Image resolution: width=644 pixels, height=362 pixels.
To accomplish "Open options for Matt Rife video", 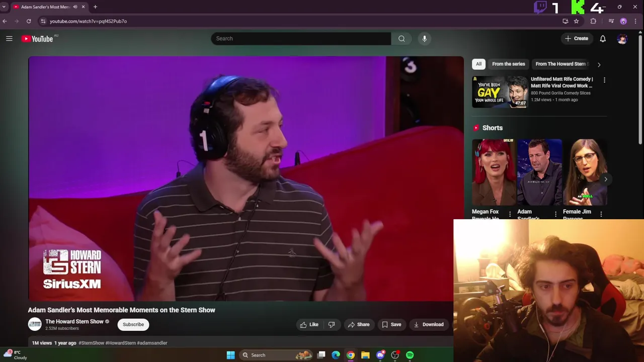I will click(x=604, y=80).
